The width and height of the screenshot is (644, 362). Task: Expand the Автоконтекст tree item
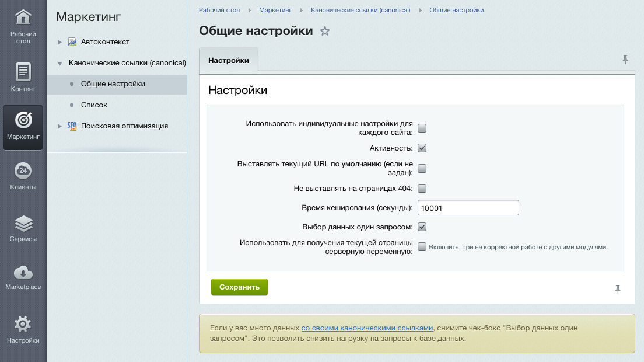pyautogui.click(x=59, y=41)
